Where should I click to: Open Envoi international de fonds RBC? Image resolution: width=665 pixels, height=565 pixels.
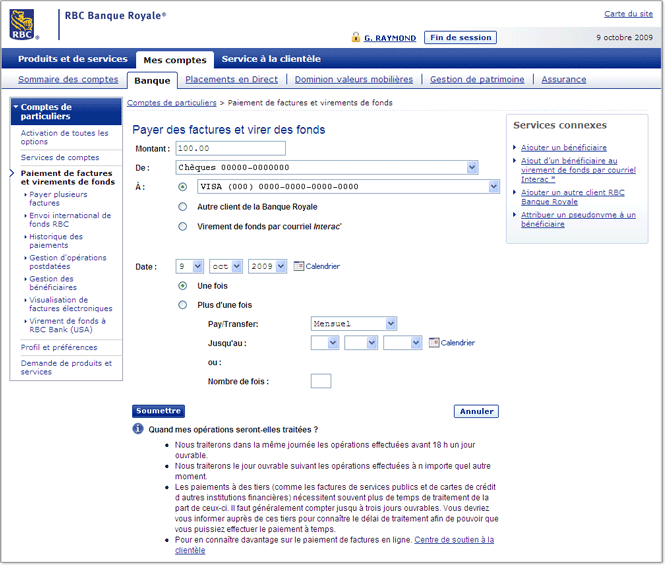pyautogui.click(x=70, y=220)
